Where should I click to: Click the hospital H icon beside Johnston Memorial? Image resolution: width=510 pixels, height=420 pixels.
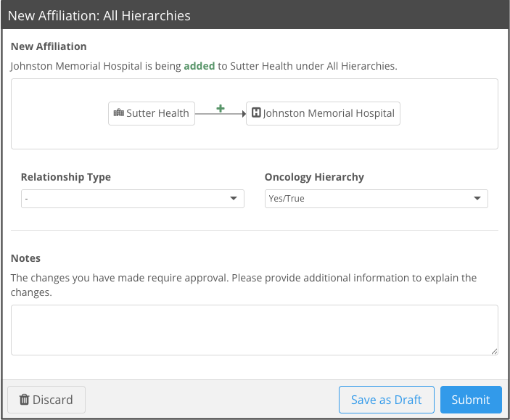click(x=256, y=113)
